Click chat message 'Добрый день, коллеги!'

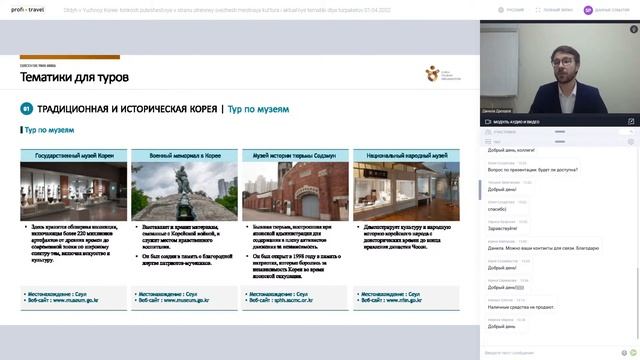pyautogui.click(x=511, y=150)
